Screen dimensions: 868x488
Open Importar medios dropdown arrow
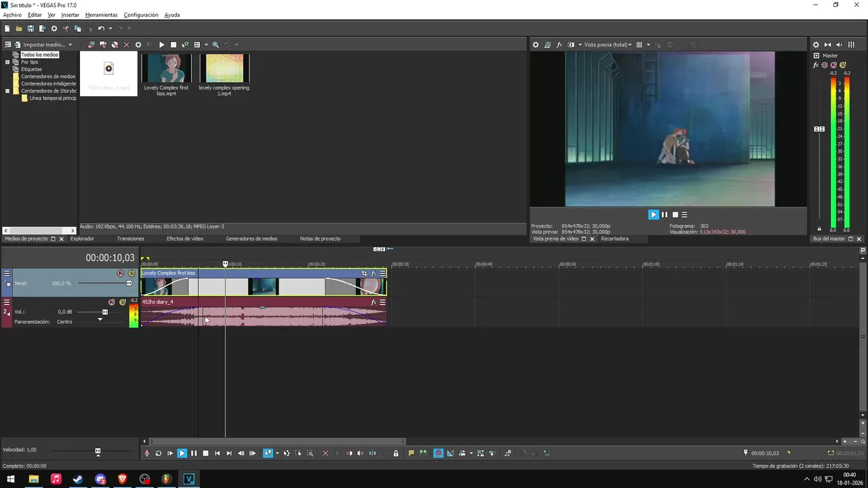[70, 45]
